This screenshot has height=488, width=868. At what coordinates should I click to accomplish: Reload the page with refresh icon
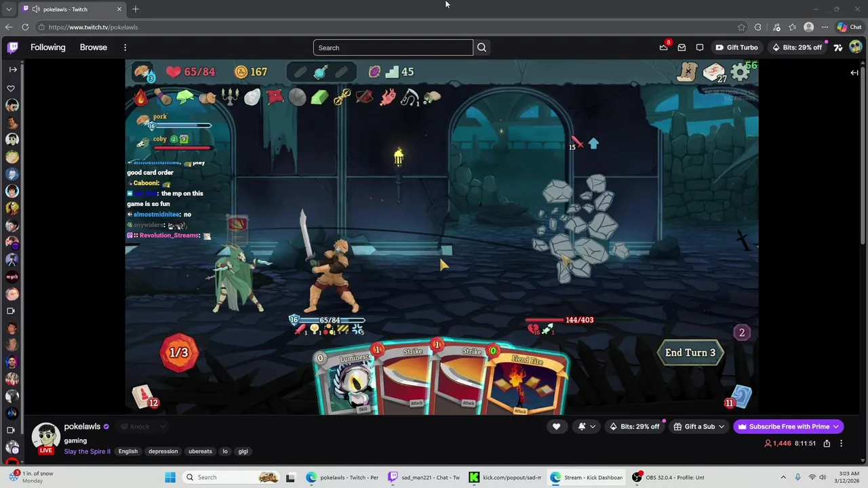click(x=25, y=27)
